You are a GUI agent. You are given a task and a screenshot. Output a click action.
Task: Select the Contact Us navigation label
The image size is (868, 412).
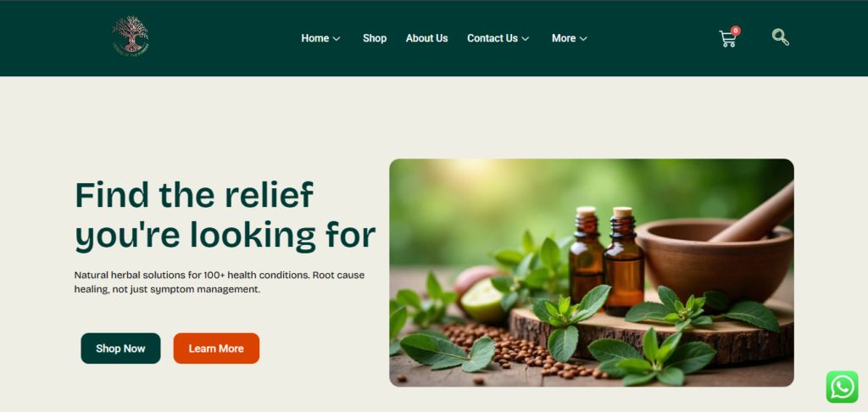(492, 38)
